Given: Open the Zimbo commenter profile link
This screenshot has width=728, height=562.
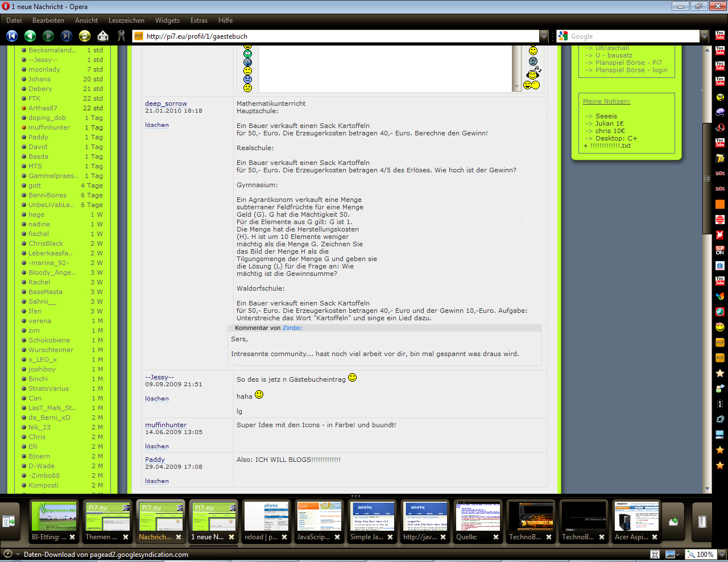Looking at the screenshot, I should click(292, 328).
